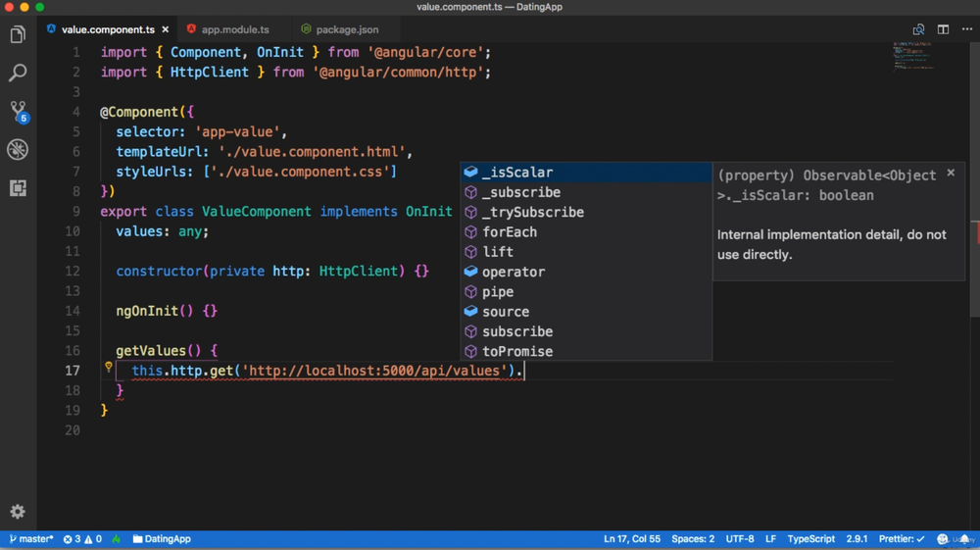The image size is (980, 550).
Task: Split the editor with split icon
Action: tap(943, 29)
